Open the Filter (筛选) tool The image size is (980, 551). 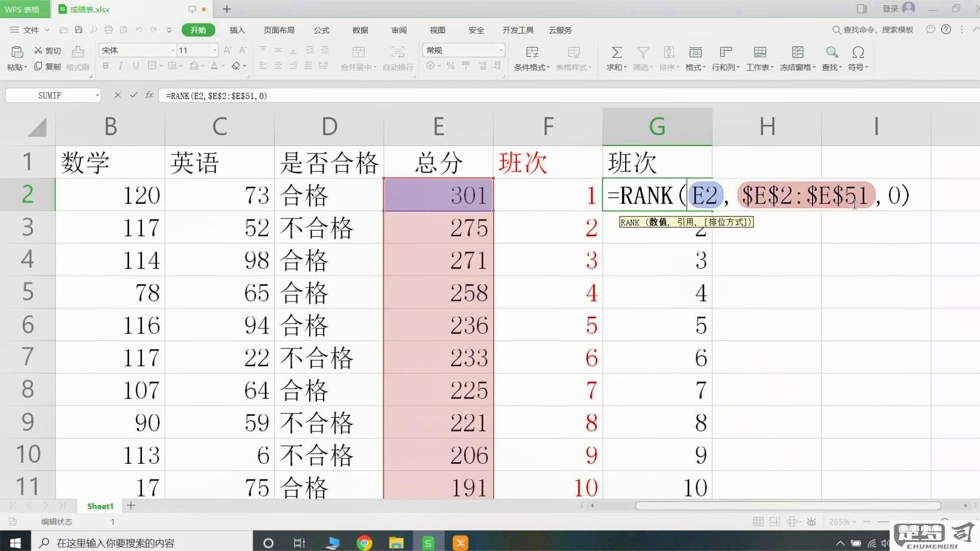point(643,58)
